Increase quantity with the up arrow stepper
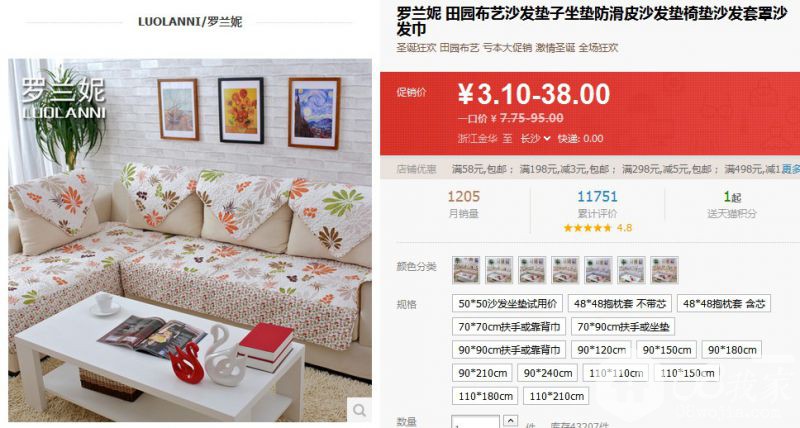The width and height of the screenshot is (800, 428). click(510, 421)
